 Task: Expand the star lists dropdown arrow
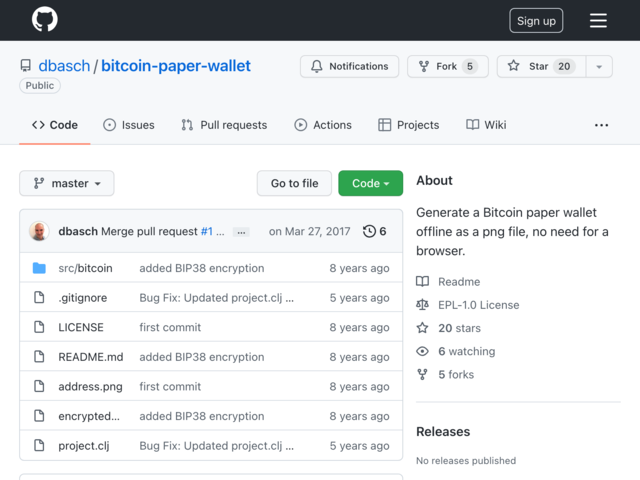click(x=598, y=66)
